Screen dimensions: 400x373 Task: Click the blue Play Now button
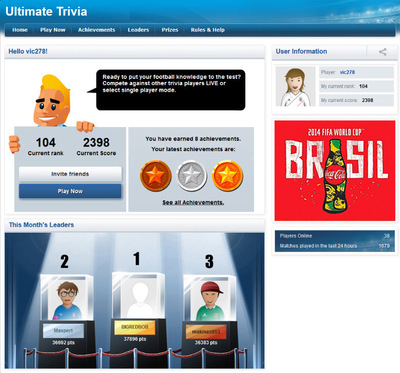click(70, 191)
